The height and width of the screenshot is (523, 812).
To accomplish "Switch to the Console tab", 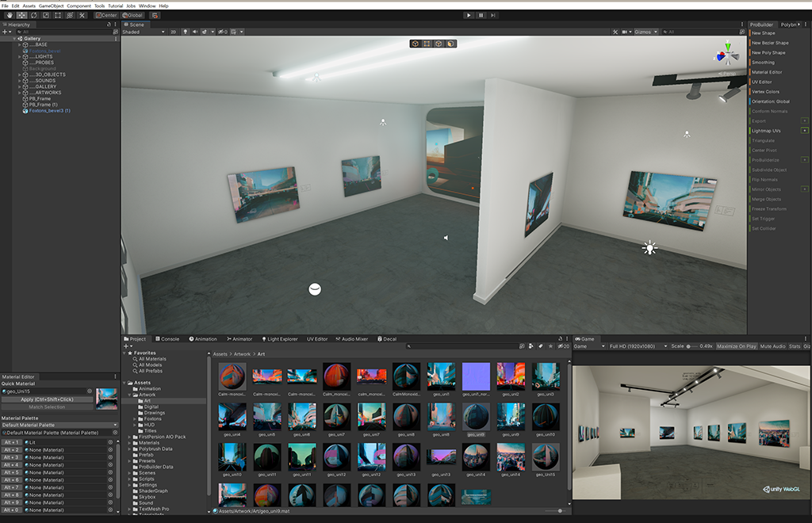I will (x=168, y=339).
